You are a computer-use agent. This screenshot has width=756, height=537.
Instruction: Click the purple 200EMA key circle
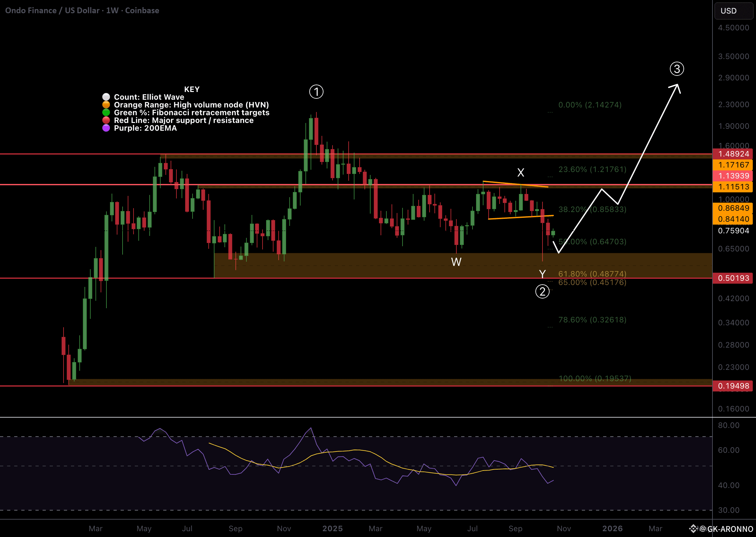(x=106, y=128)
